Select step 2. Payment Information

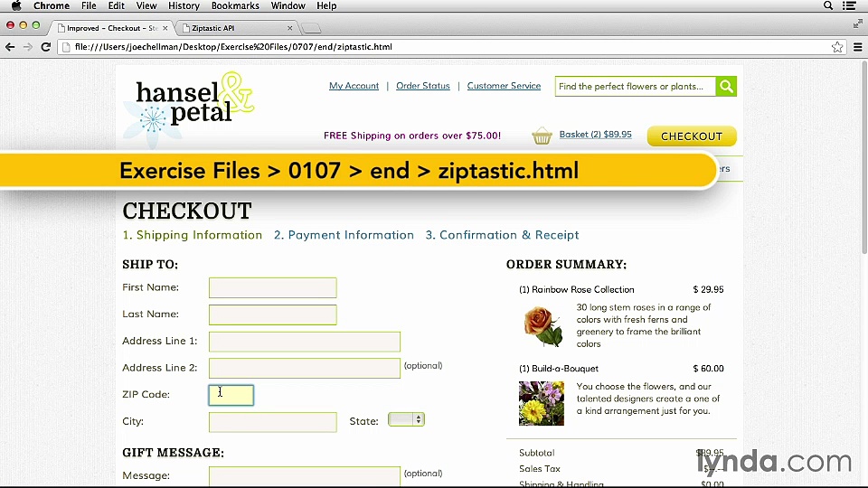[x=344, y=235]
